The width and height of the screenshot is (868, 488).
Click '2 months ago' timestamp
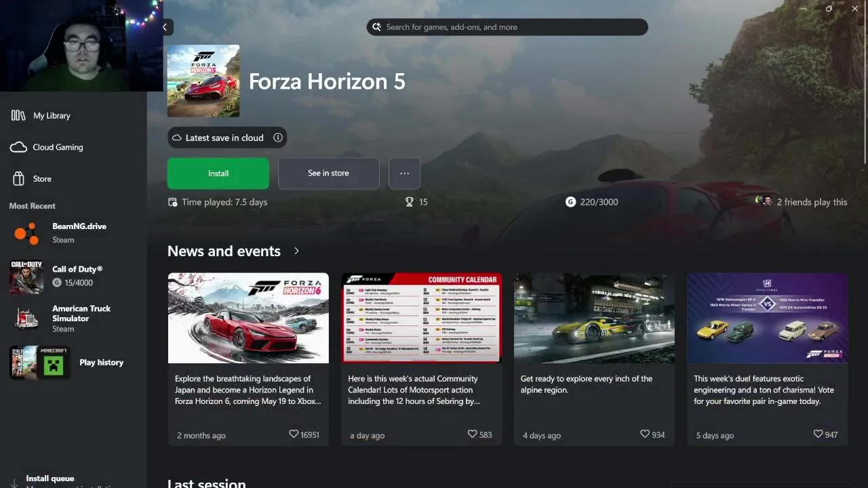point(201,435)
